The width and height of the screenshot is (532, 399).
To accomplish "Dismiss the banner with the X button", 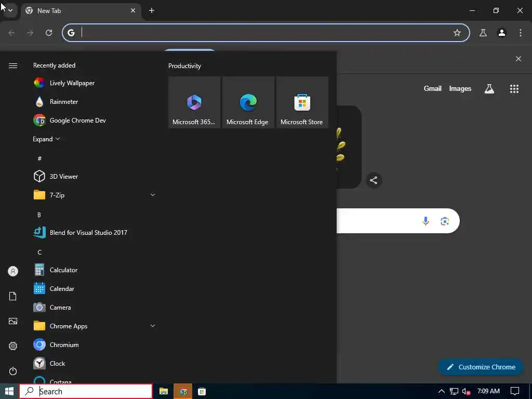I will click(518, 59).
